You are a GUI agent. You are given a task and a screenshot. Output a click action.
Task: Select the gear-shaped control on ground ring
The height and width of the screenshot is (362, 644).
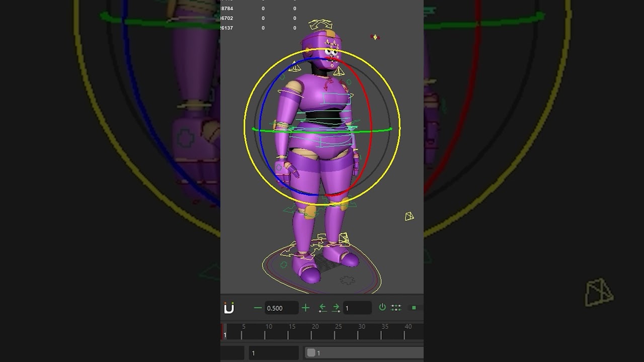click(x=347, y=280)
